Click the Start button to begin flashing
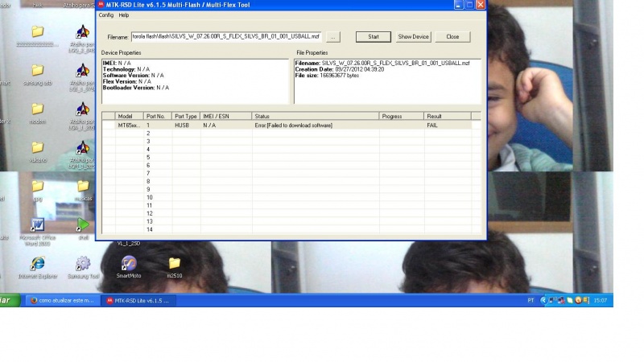Viewport: 644px width, 362px height. (x=374, y=37)
